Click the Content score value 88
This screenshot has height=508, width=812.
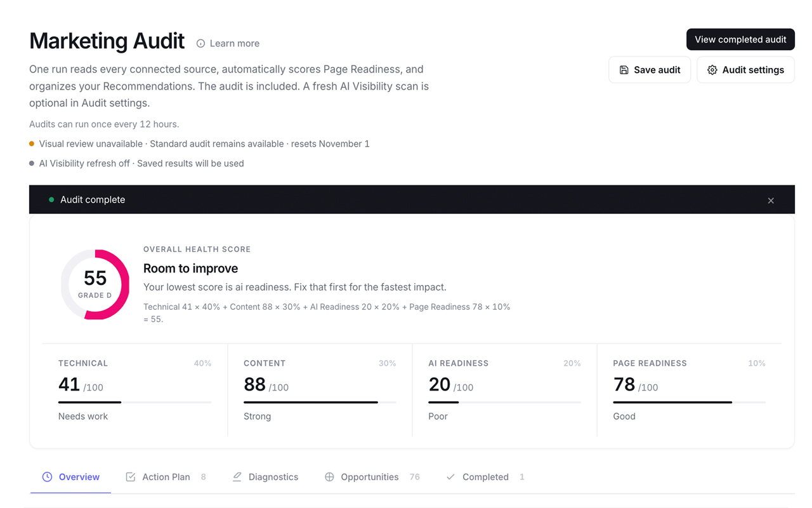pyautogui.click(x=254, y=385)
